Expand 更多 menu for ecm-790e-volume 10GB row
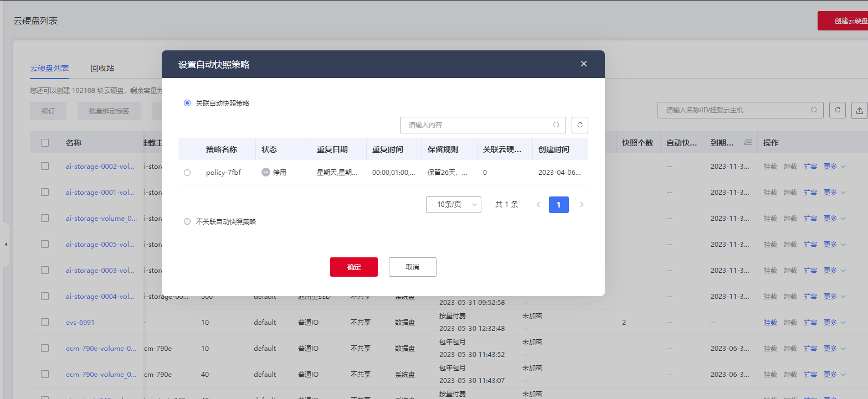Viewport: 868px width, 399px height. click(x=835, y=348)
